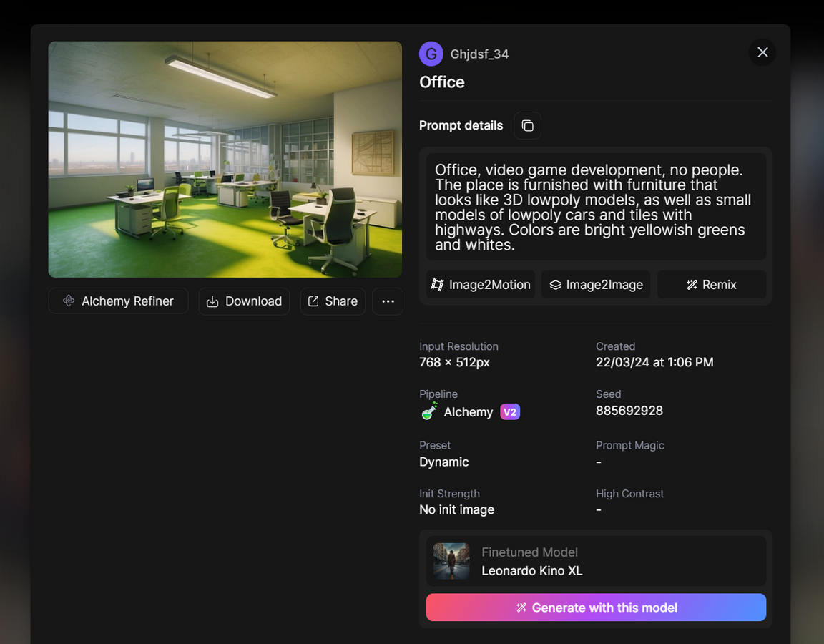Click the High Contrast label
The width and height of the screenshot is (824, 644).
pyautogui.click(x=629, y=494)
